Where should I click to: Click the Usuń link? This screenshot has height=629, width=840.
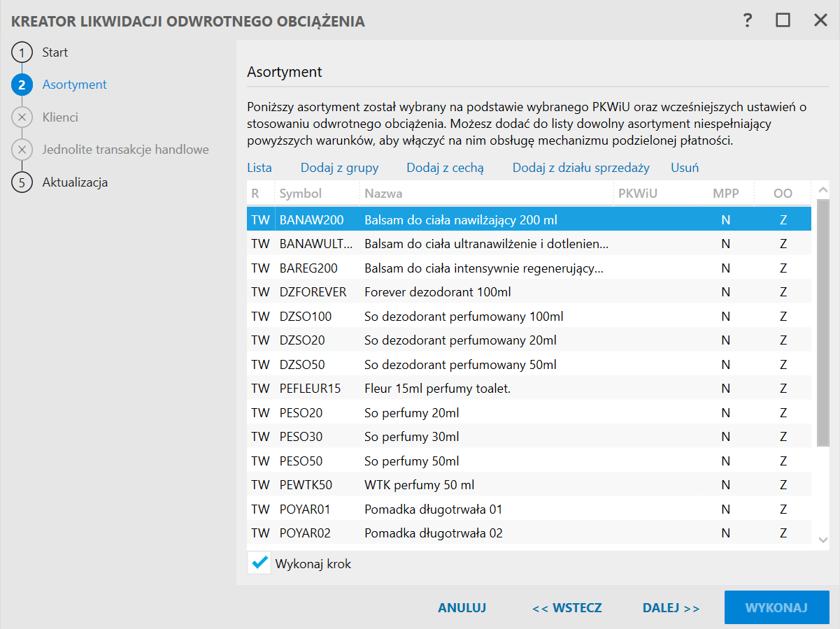tap(685, 168)
